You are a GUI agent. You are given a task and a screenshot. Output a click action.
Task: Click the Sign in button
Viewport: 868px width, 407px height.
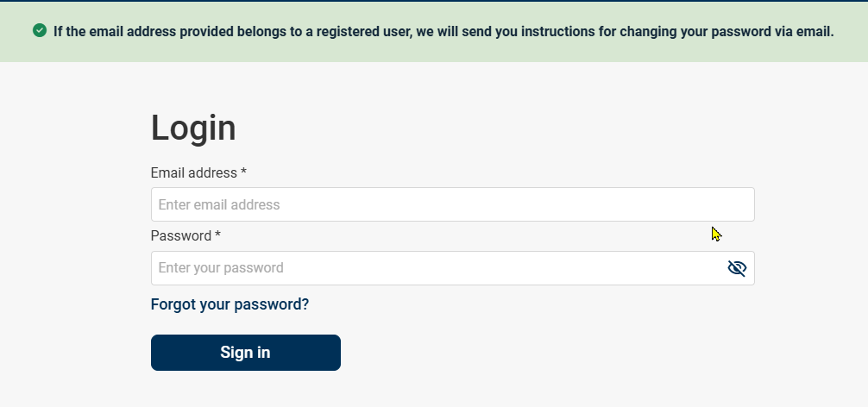pyautogui.click(x=246, y=353)
